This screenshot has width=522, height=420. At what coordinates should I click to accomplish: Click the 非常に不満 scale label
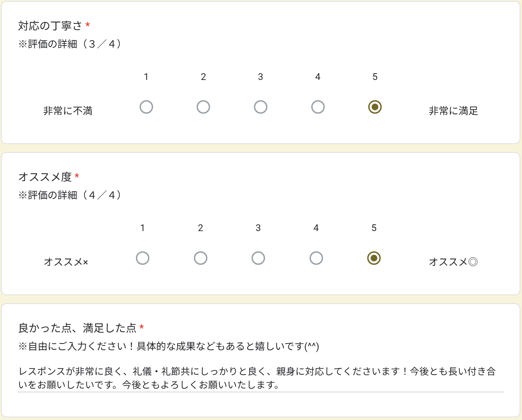tap(68, 111)
